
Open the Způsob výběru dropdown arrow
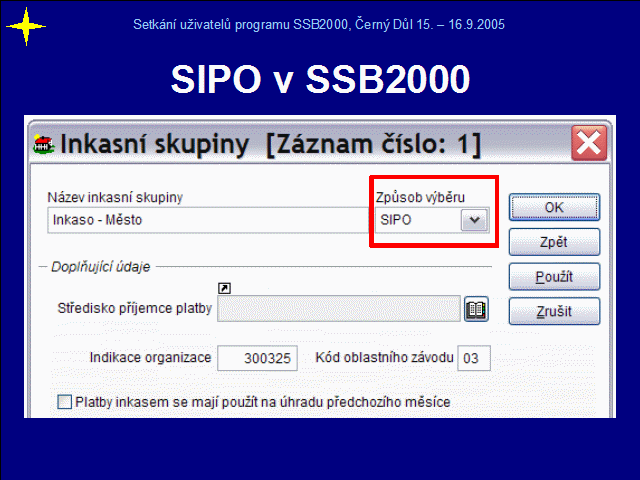pos(474,220)
